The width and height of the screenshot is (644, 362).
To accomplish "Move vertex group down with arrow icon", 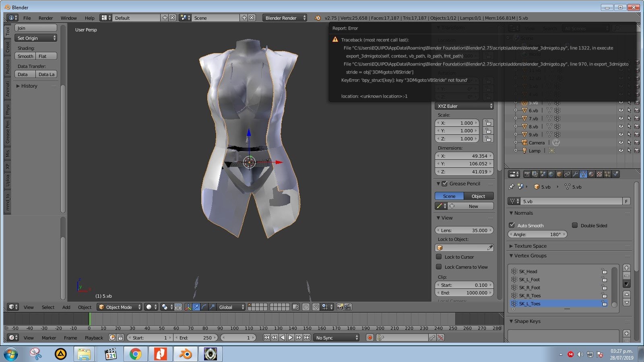I will coord(627,302).
